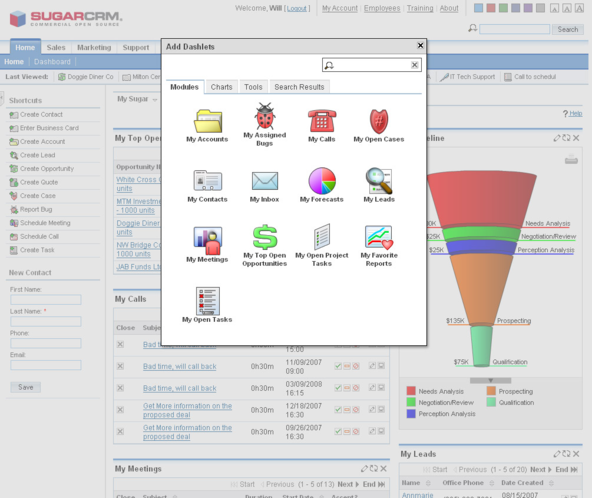The image size is (592, 498).
Task: Close the first Bad time call checkbox
Action: tap(120, 344)
